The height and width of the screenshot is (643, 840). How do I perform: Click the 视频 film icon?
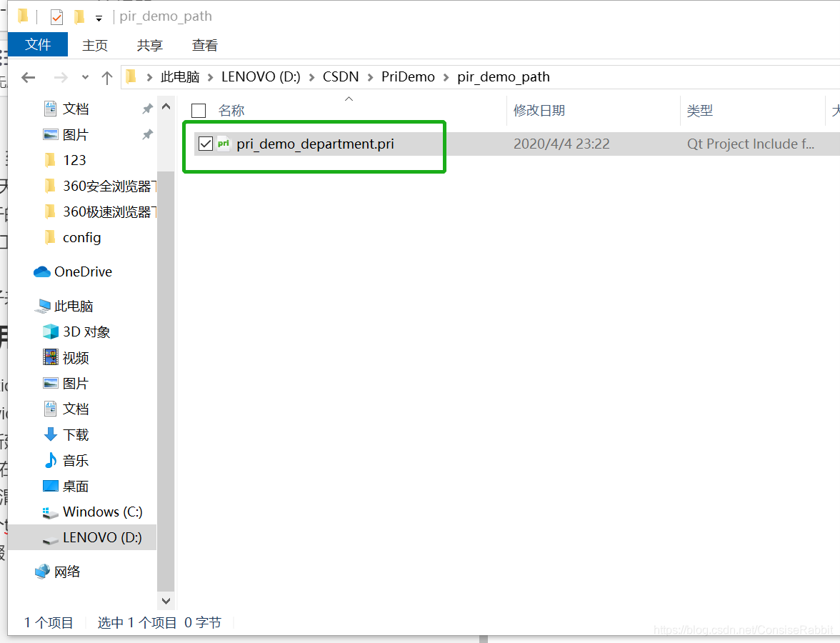click(50, 357)
